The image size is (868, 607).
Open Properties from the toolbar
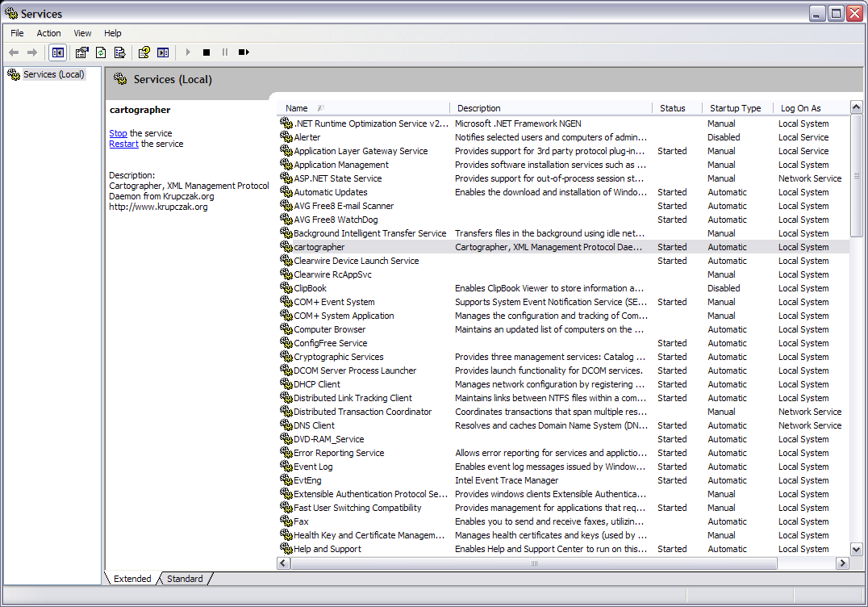tap(81, 52)
